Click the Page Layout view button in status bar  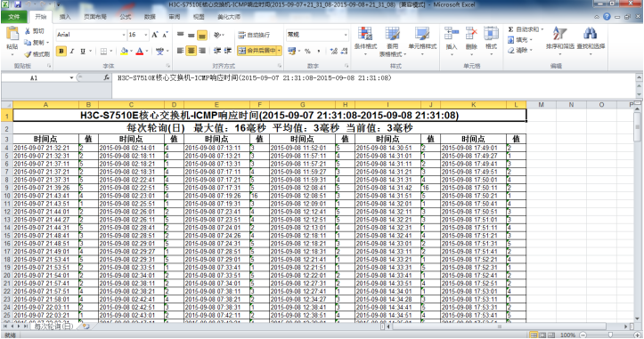(x=542, y=335)
